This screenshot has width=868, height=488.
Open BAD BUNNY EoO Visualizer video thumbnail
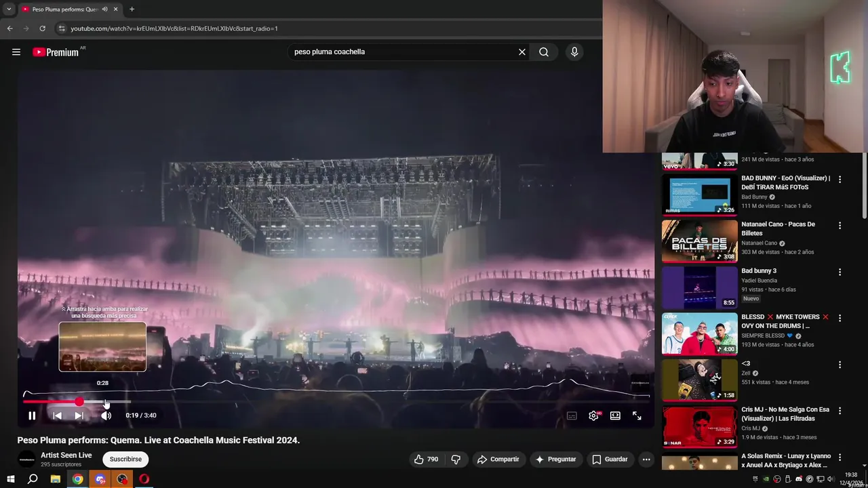[x=699, y=195]
